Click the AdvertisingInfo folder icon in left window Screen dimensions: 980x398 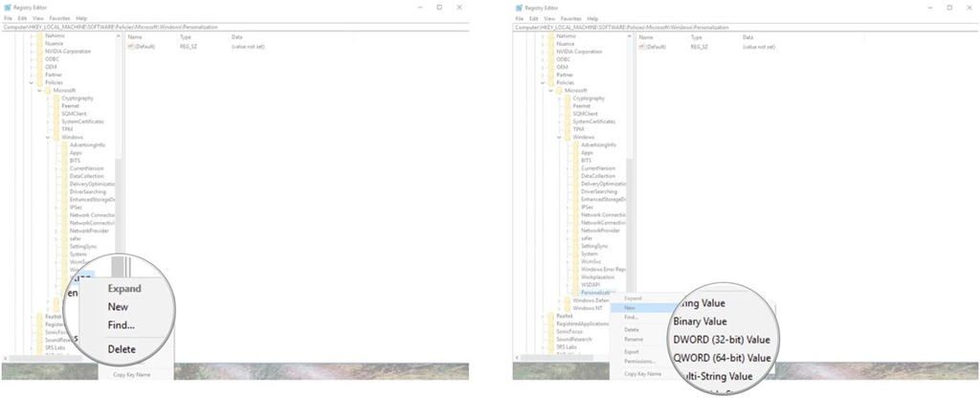[64, 145]
